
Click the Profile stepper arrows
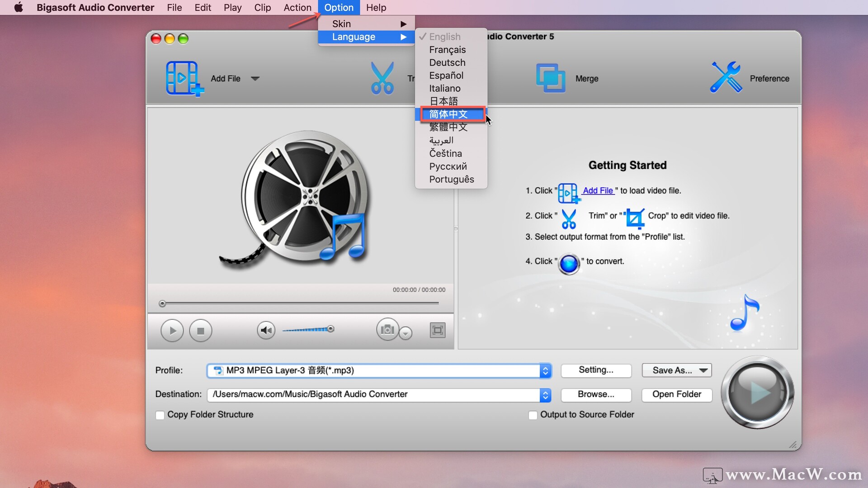[546, 371]
